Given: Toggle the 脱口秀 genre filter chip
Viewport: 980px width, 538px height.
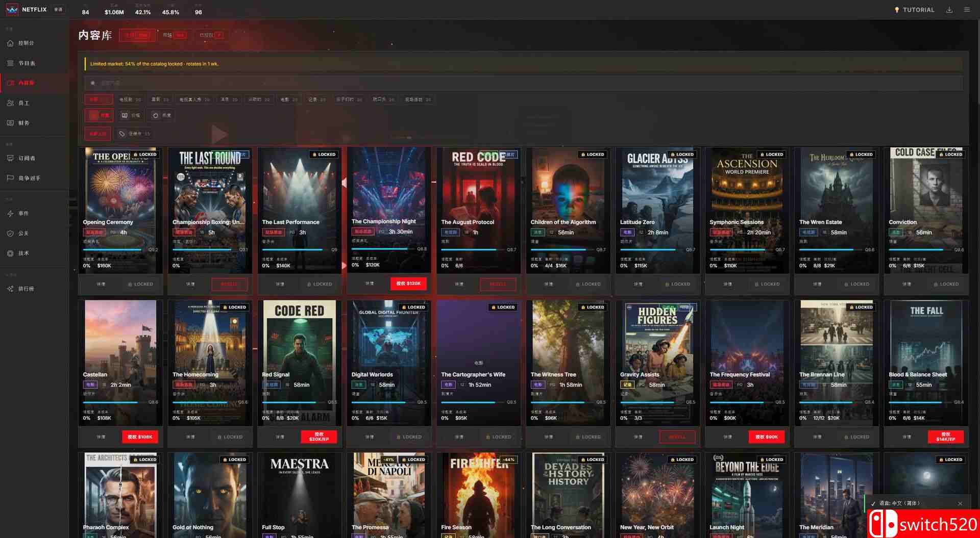Looking at the screenshot, I should click(x=383, y=99).
